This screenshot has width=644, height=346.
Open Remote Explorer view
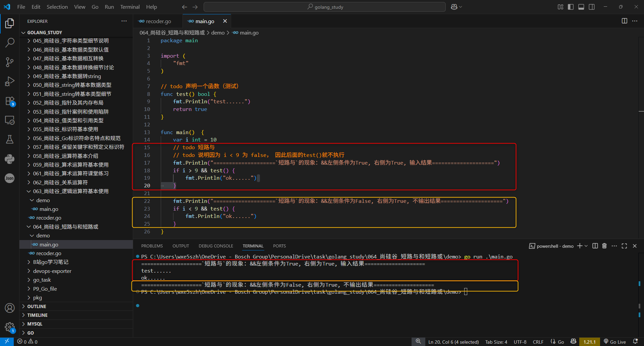10,120
